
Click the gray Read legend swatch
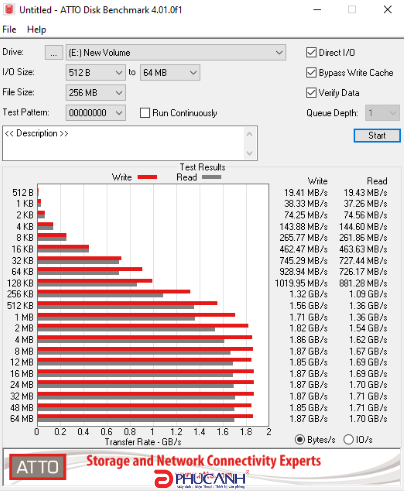click(211, 177)
